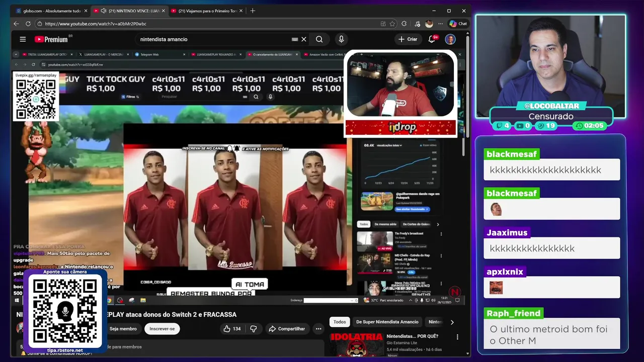
Task: Select the Todos filter chip
Action: [340, 322]
